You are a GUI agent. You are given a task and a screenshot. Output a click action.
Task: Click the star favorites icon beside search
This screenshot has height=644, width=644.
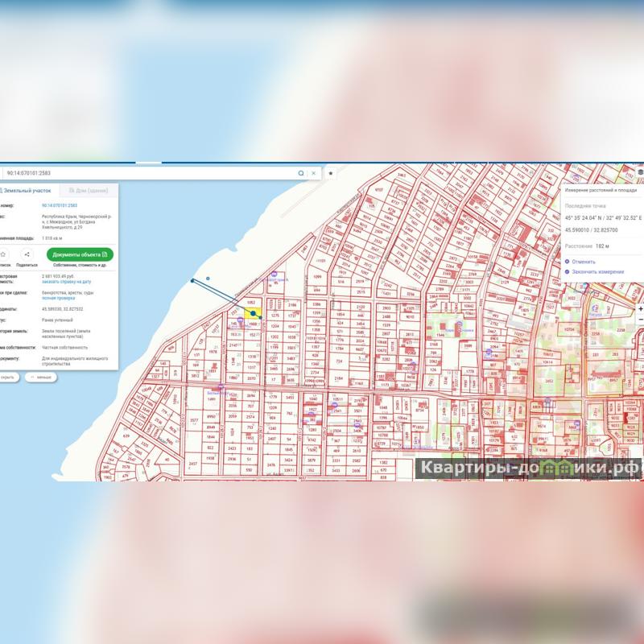pos(330,173)
